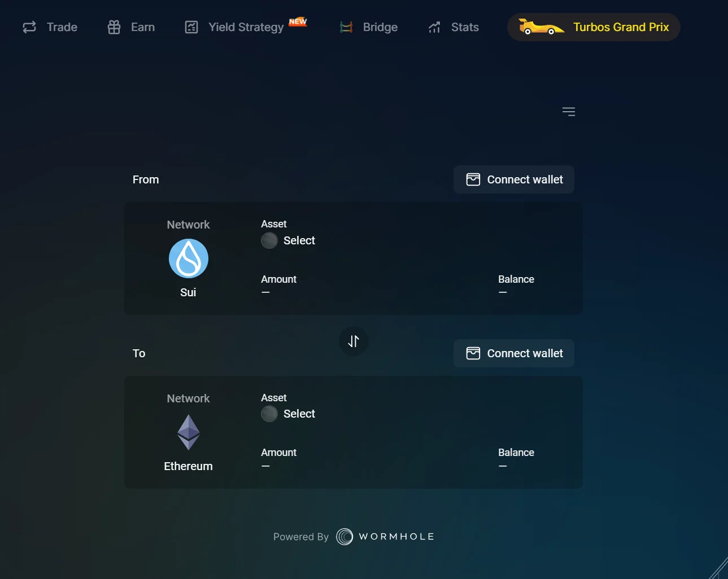
Task: Select the From asset dropdown
Action: tap(288, 240)
